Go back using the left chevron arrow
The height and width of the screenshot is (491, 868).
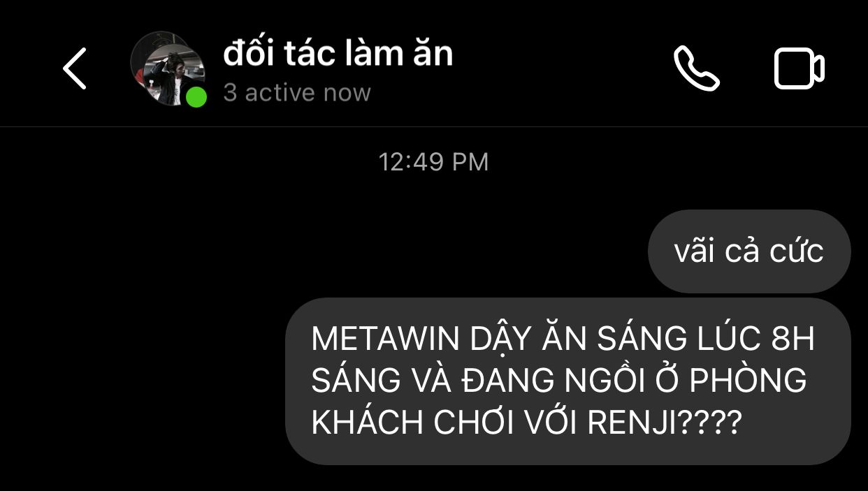pos(74,68)
